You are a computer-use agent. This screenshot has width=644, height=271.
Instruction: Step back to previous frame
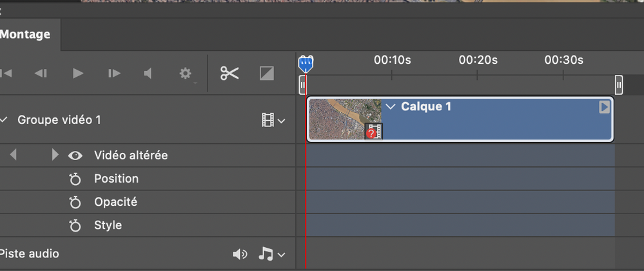(x=41, y=74)
